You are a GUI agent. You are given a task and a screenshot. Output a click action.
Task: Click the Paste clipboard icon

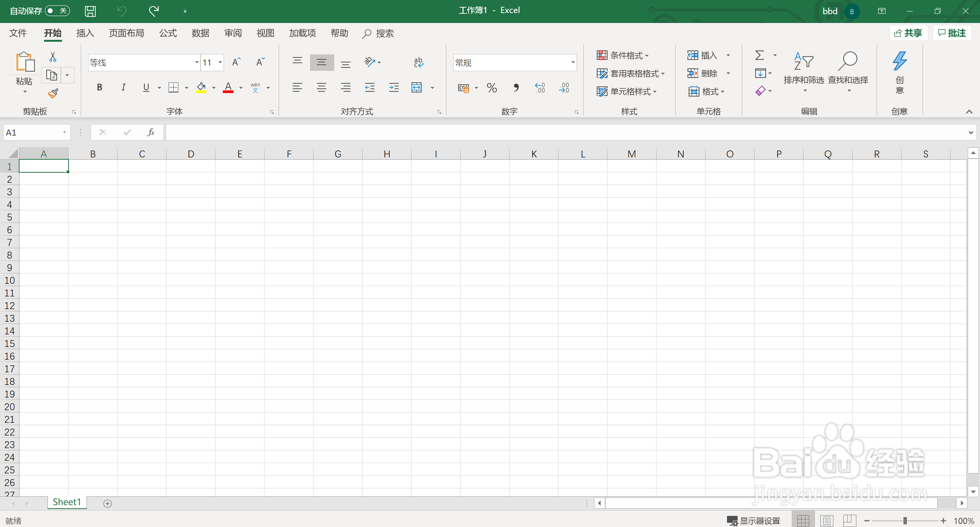[x=25, y=62]
